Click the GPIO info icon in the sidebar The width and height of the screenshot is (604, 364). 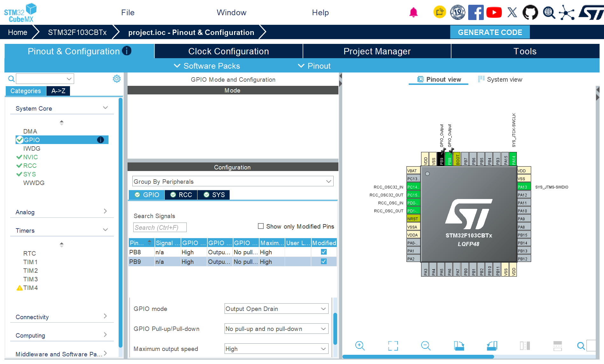coord(101,140)
